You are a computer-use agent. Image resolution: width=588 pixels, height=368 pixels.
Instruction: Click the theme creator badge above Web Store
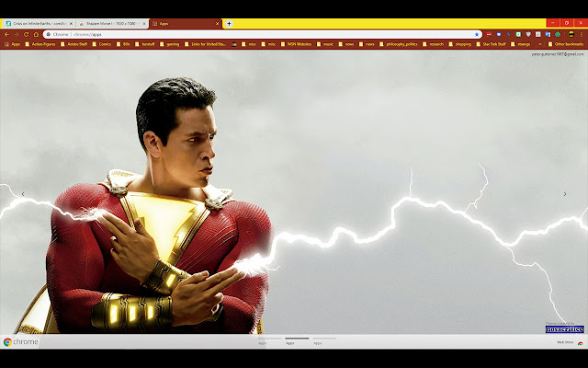[565, 328]
